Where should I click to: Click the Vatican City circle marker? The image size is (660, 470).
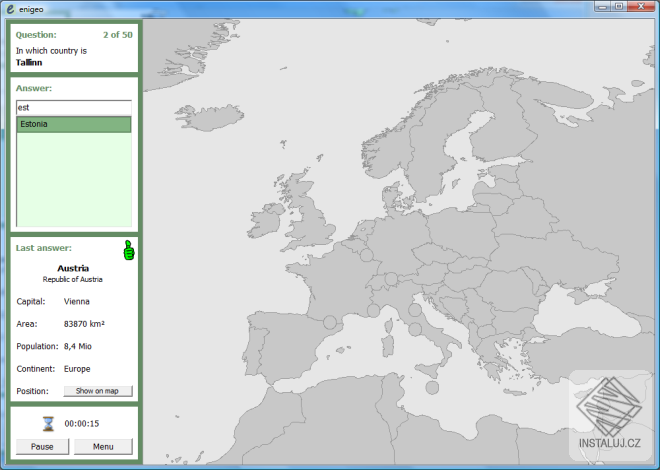click(415, 329)
